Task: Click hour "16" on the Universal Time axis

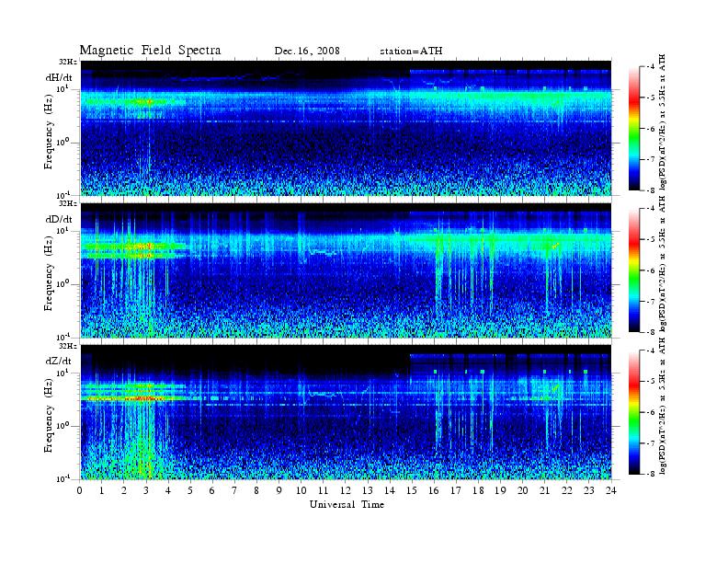Action: tap(434, 490)
